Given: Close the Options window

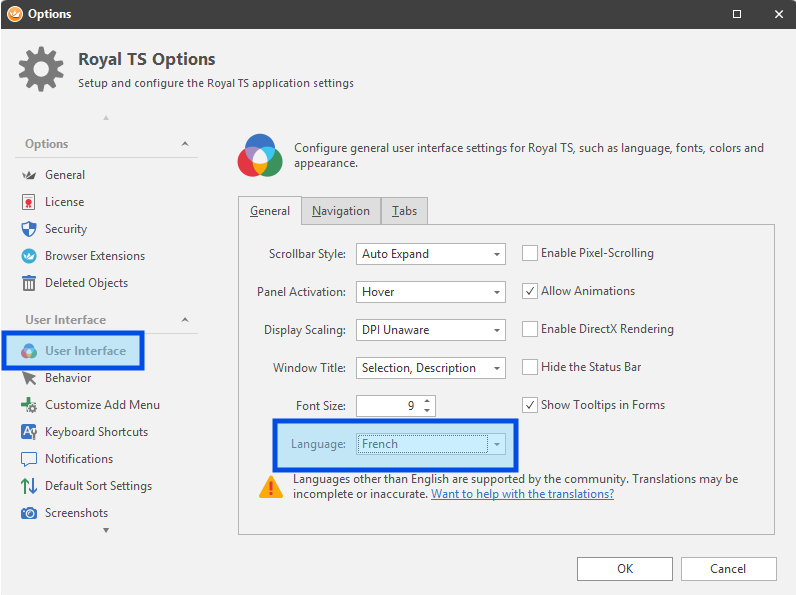Looking at the screenshot, I should [x=779, y=14].
